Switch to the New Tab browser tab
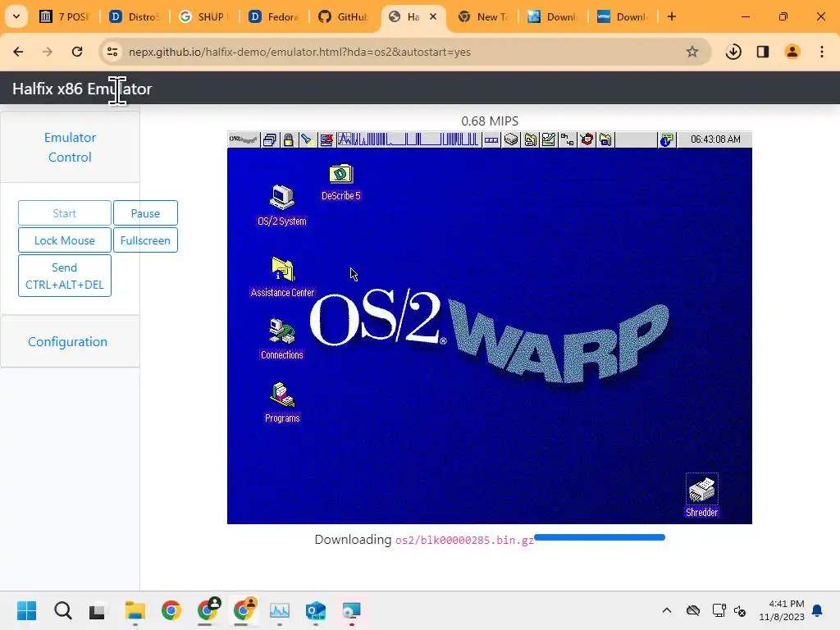 [483, 16]
